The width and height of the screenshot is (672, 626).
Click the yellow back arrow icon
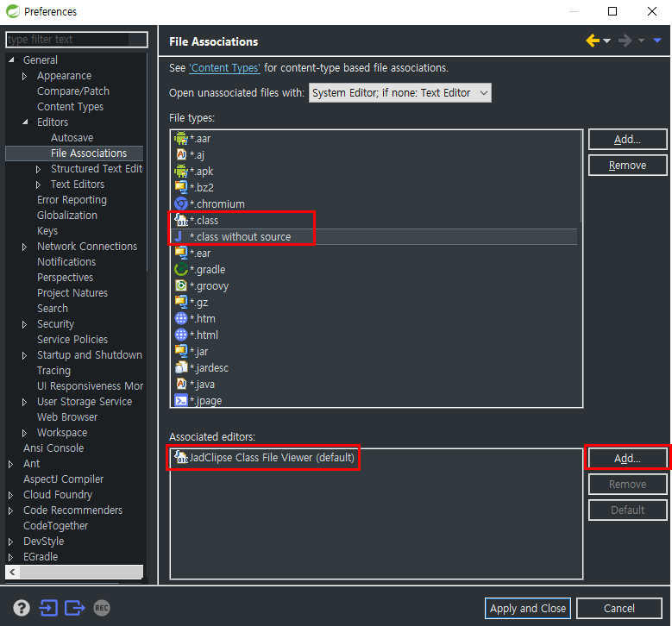593,41
